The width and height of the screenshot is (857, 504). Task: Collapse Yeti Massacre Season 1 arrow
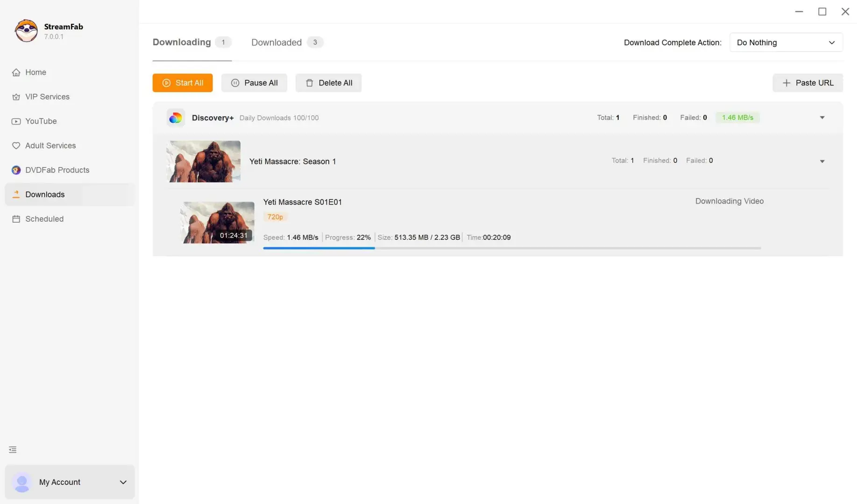click(x=822, y=161)
